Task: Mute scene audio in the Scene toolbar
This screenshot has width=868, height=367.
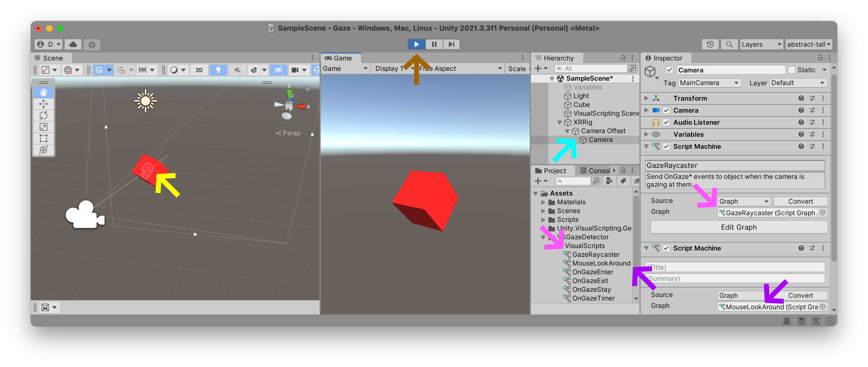Action: click(237, 70)
